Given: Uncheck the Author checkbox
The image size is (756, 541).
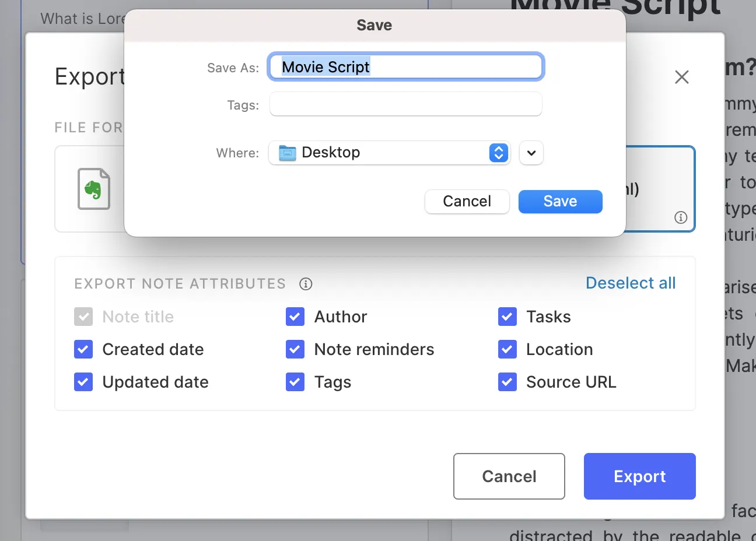Looking at the screenshot, I should click(295, 317).
